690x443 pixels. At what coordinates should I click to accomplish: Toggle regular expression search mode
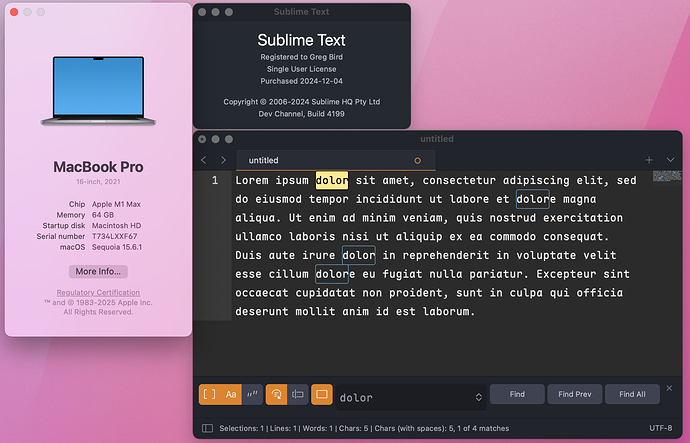click(209, 395)
